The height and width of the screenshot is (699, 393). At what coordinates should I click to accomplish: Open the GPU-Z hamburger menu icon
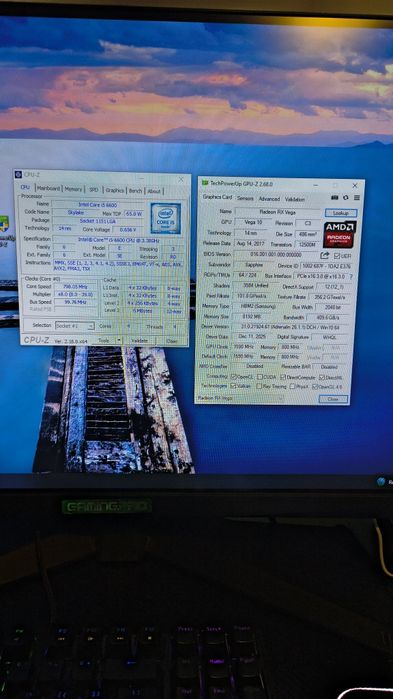click(356, 197)
